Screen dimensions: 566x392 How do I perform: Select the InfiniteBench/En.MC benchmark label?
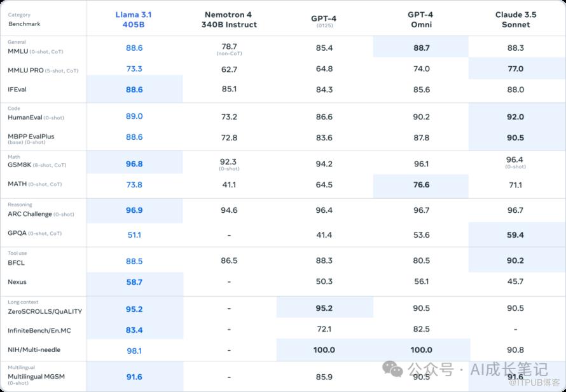pos(39,330)
